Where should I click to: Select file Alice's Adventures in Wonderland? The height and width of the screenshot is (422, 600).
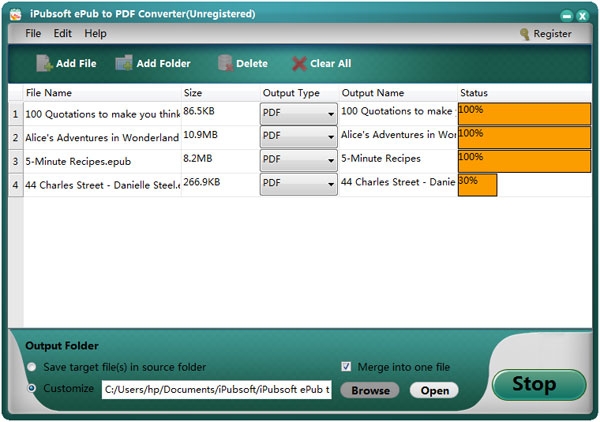102,137
